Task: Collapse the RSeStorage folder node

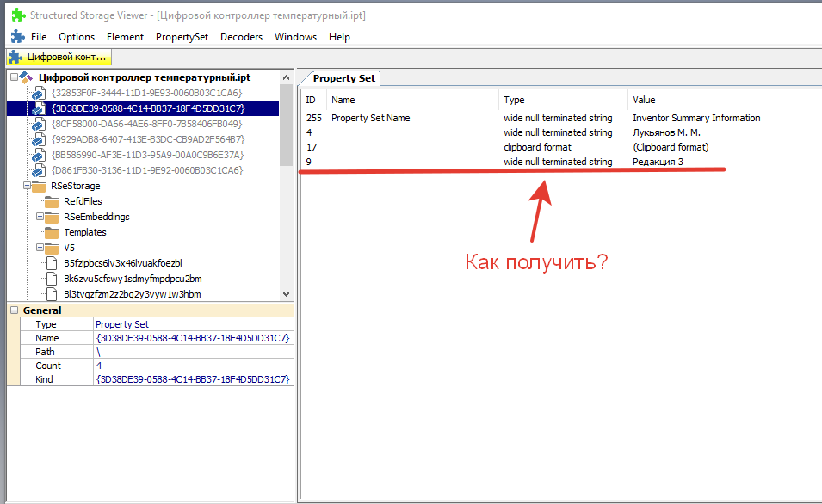Action: (x=27, y=186)
